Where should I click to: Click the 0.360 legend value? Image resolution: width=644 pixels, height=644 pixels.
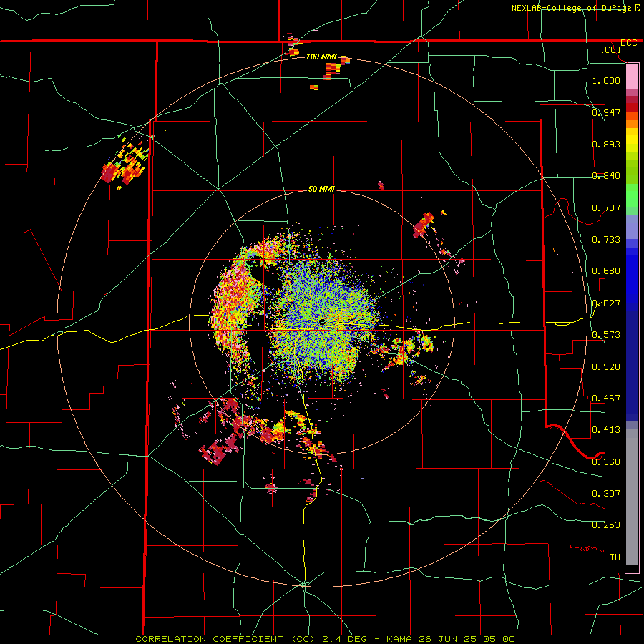(x=606, y=462)
